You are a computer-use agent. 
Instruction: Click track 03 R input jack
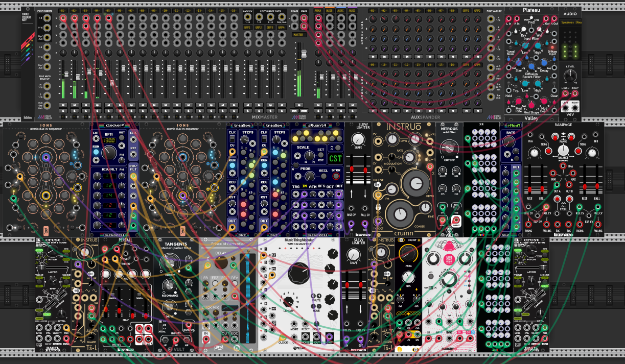pos(87,27)
